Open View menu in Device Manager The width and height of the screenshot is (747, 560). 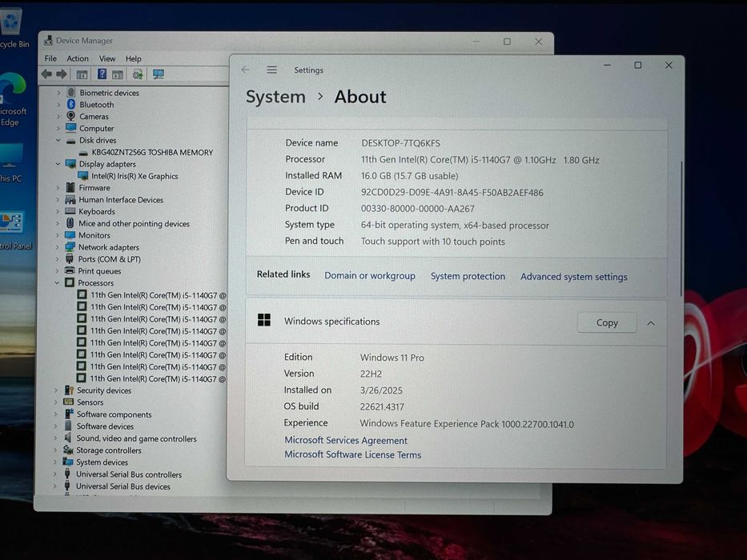(107, 58)
